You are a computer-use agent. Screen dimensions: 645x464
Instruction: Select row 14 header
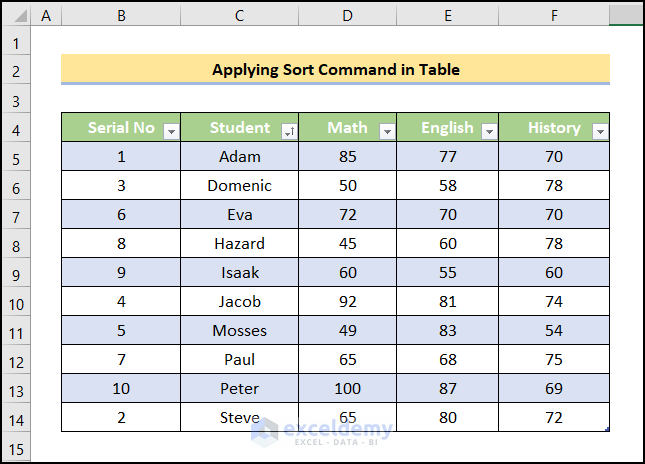[x=16, y=417]
